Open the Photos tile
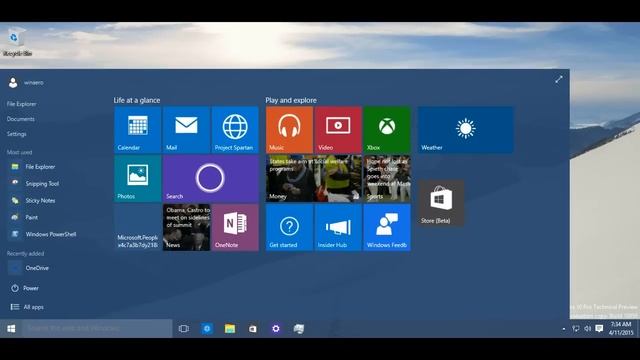The height and width of the screenshot is (360, 640). coord(138,178)
